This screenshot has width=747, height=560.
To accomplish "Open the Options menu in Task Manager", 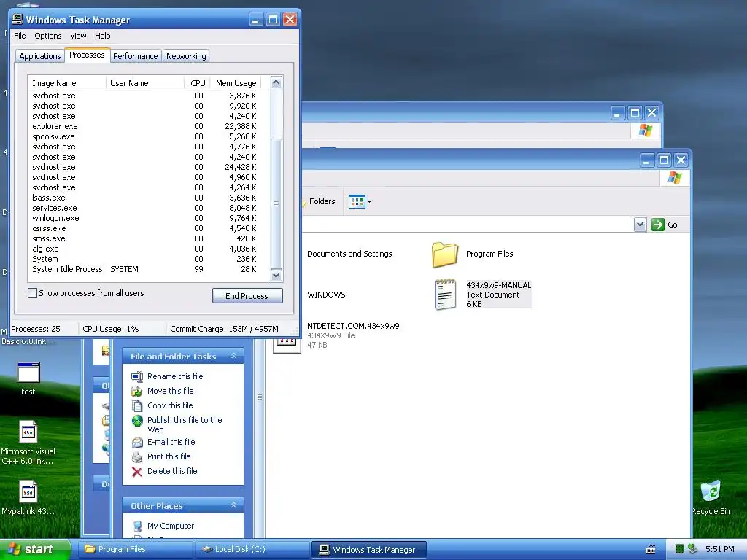I will (x=48, y=36).
